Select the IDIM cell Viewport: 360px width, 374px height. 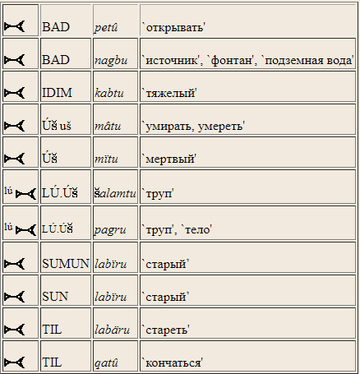[65, 86]
